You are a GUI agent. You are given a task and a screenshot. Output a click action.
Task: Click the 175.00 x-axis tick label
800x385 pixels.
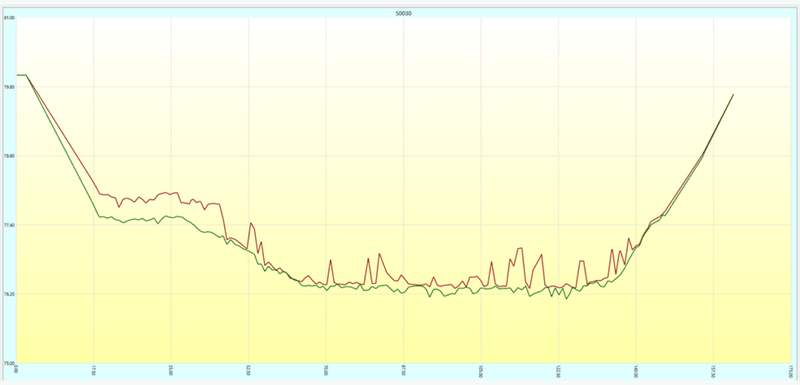[790, 371]
